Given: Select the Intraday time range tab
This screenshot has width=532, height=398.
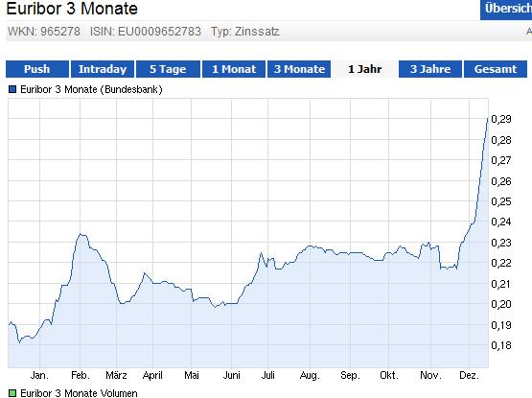Looking at the screenshot, I should [103, 69].
